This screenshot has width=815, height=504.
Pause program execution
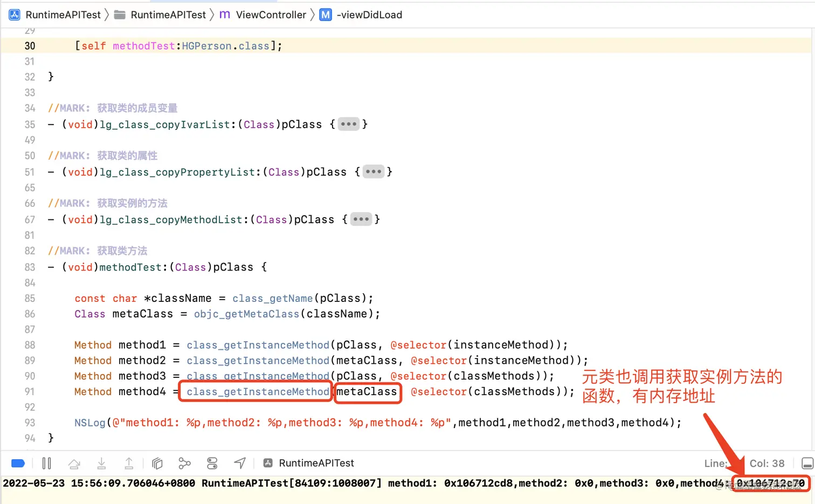point(47,463)
